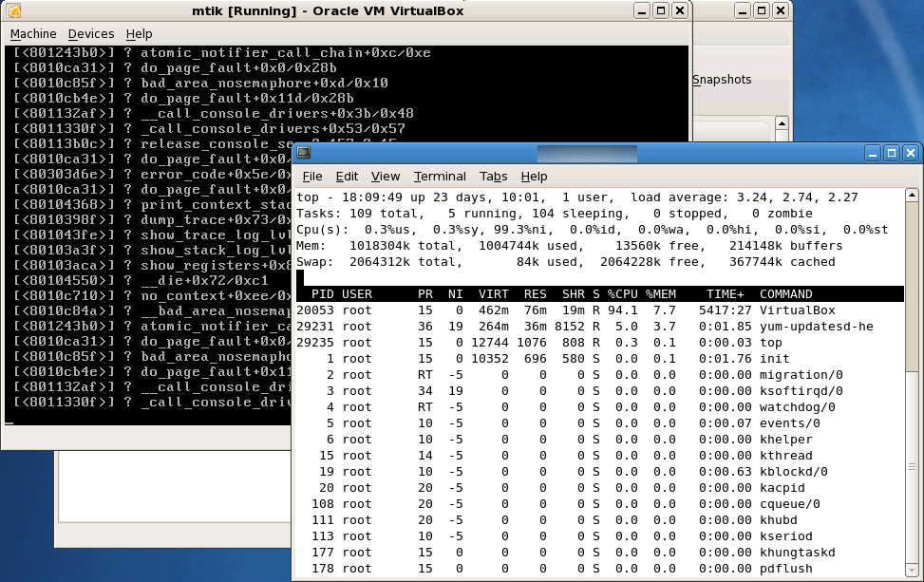Click the kseriod process name
This screenshot has width=924, height=582.
(786, 536)
